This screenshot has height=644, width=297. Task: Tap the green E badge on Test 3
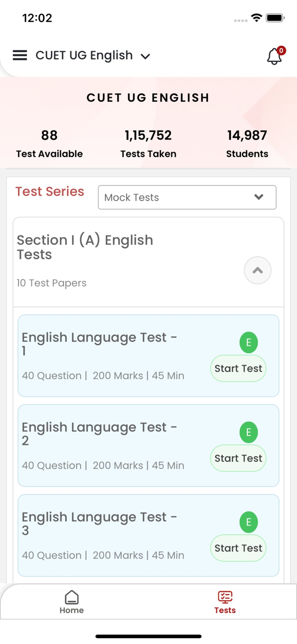tap(248, 522)
